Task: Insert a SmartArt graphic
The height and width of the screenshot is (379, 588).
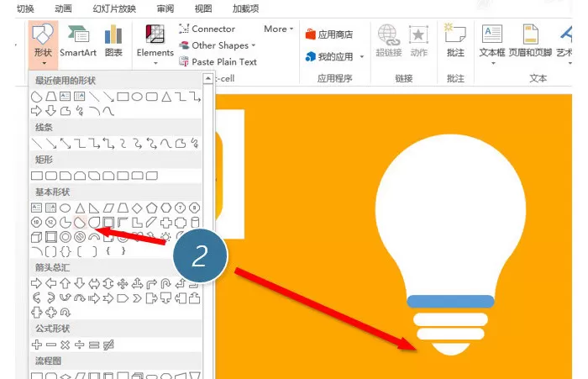Action: (x=78, y=41)
